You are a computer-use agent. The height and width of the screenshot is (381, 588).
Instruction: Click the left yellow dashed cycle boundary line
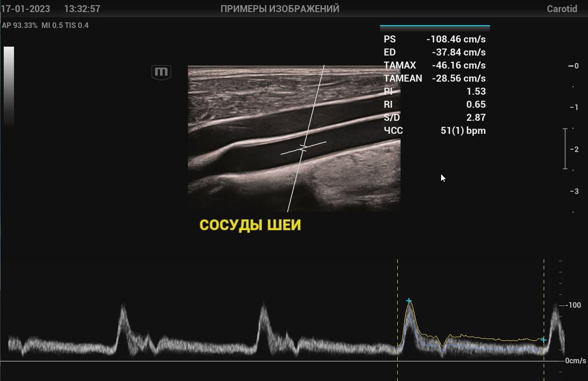(397, 280)
